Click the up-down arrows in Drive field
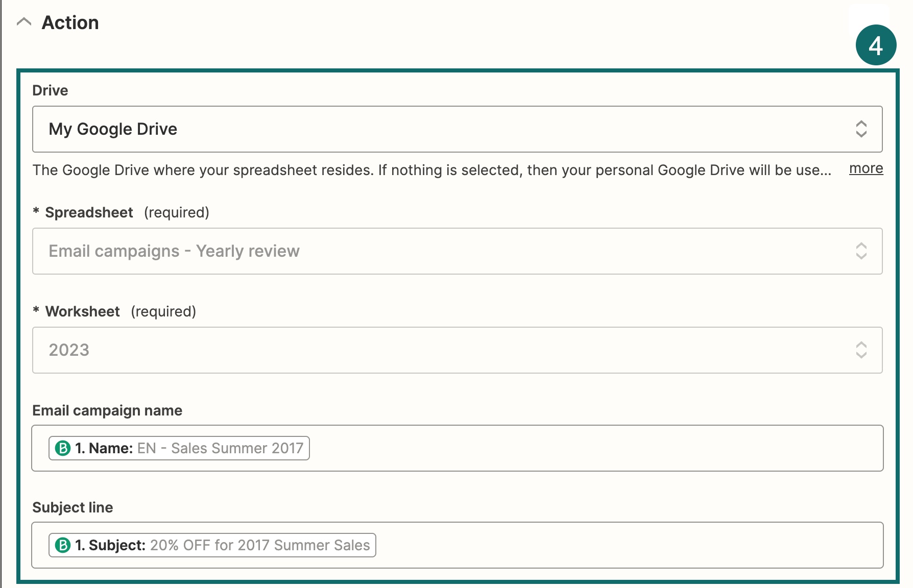This screenshot has width=913, height=588. (861, 129)
